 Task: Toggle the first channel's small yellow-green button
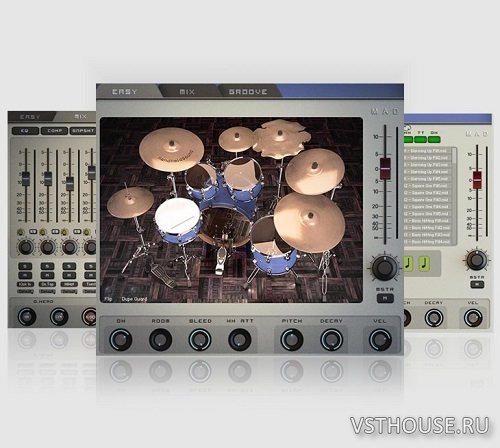pyautogui.click(x=21, y=232)
